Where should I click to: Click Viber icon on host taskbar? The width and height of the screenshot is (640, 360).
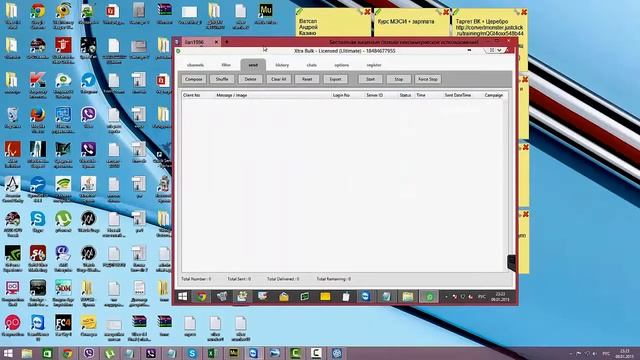pyautogui.click(x=89, y=353)
